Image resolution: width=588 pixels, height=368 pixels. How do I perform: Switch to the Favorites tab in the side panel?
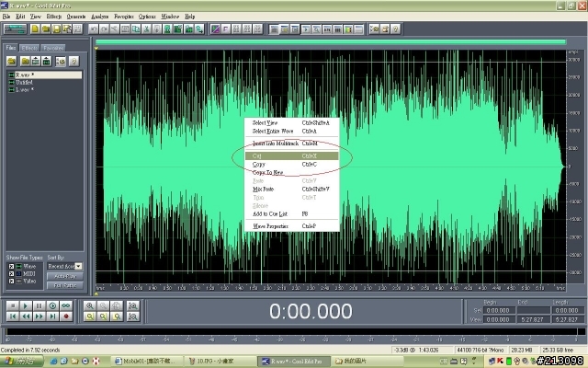pyautogui.click(x=53, y=48)
